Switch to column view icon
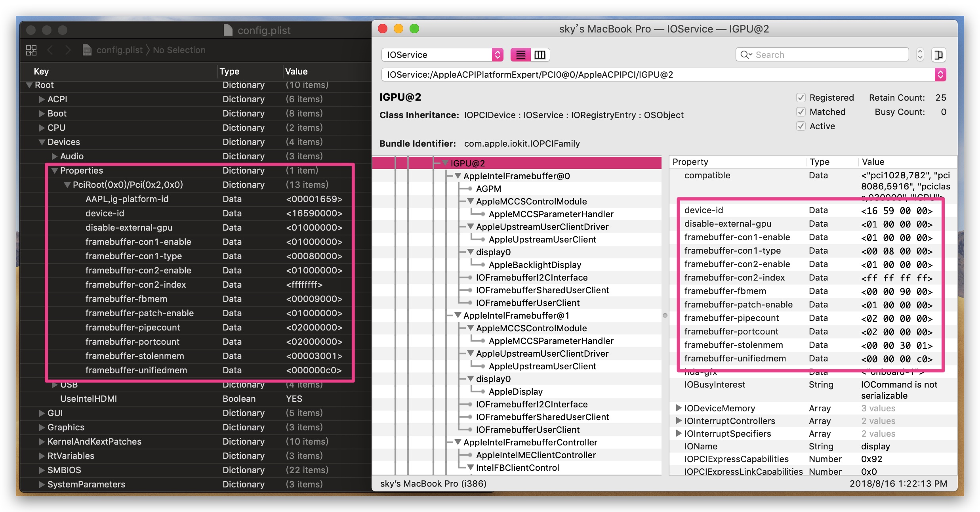 [540, 55]
